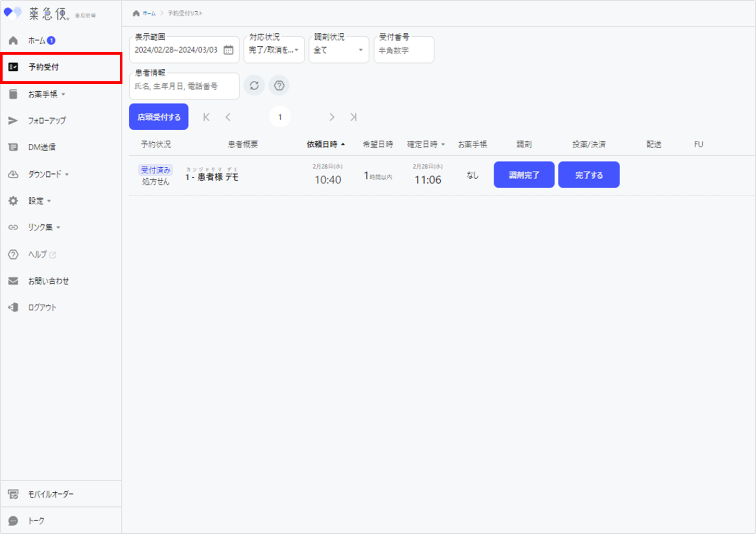
Task: Go to first page arrow icon
Action: point(206,117)
